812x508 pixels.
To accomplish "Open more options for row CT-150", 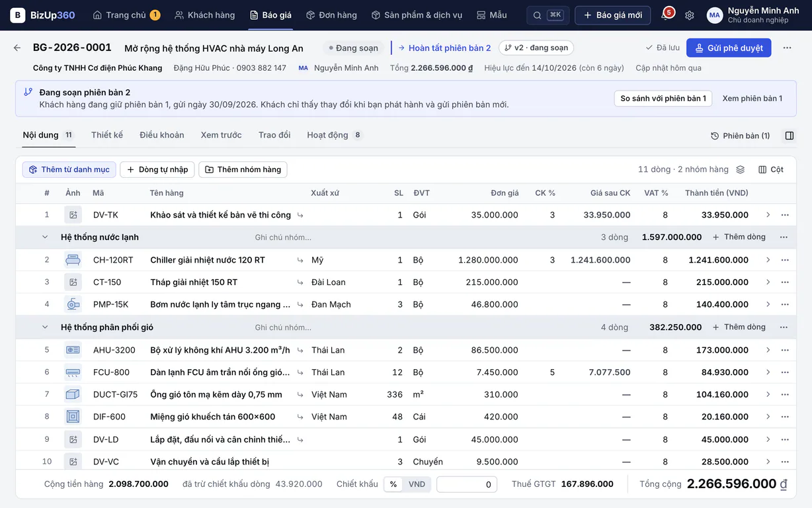I will click(785, 282).
